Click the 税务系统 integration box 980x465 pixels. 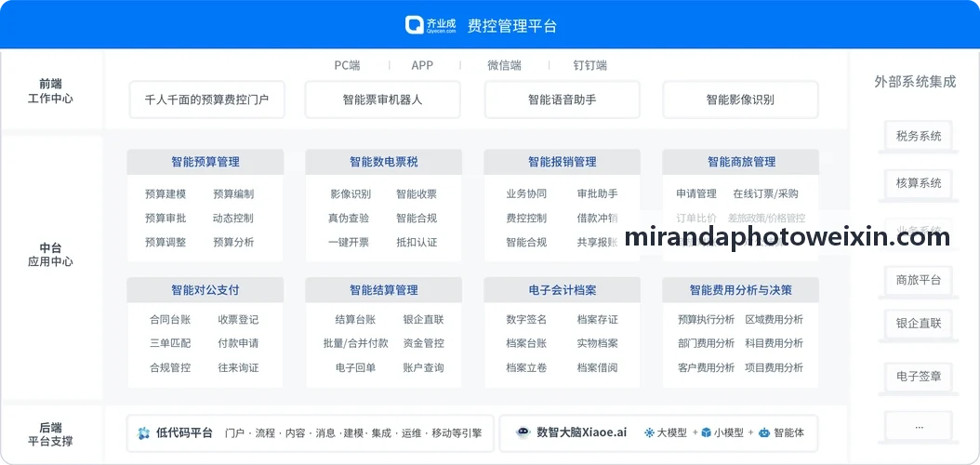[x=918, y=137]
